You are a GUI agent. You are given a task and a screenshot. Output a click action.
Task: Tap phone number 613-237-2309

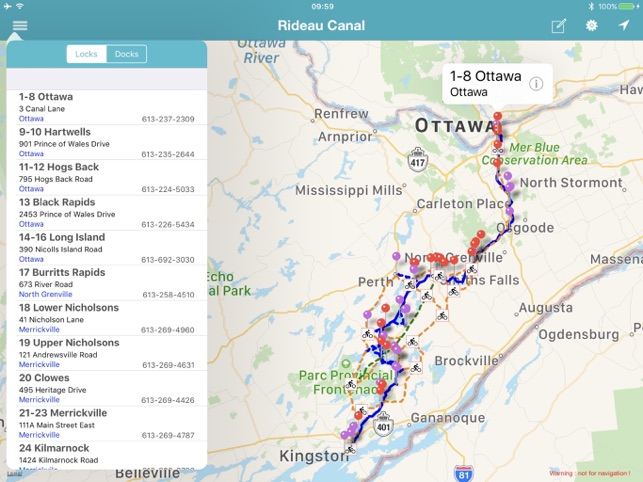point(168,119)
